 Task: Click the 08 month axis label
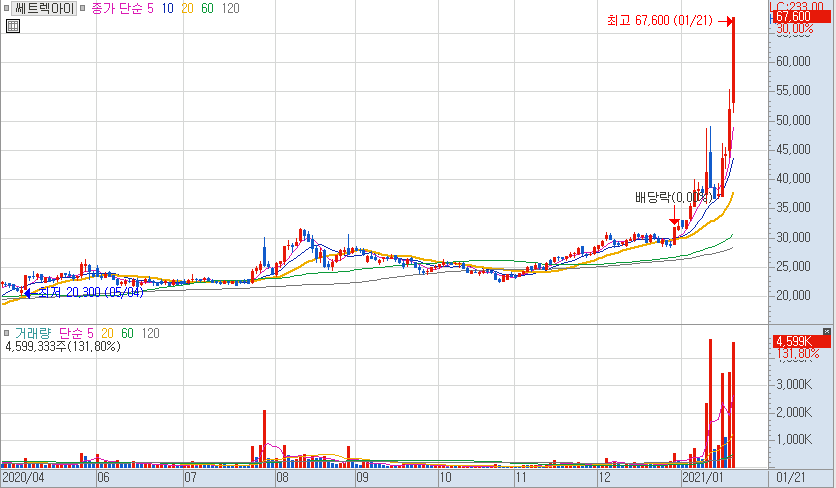283,477
